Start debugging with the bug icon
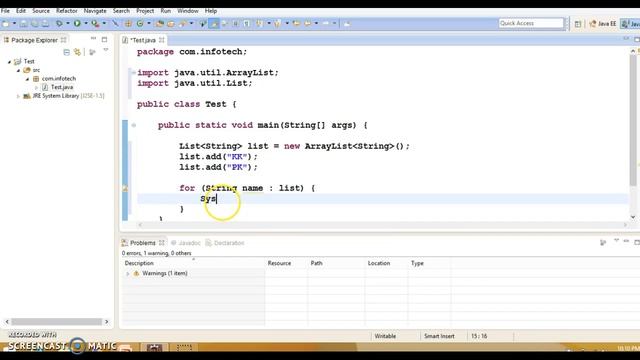The image size is (640, 360). tap(59, 24)
